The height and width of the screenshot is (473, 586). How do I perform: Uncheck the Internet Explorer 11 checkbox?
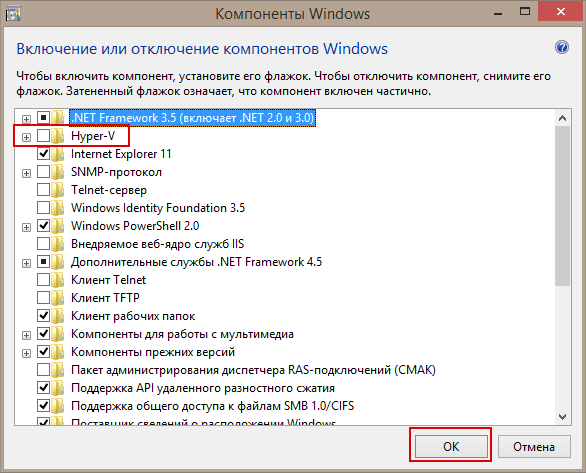(43, 154)
